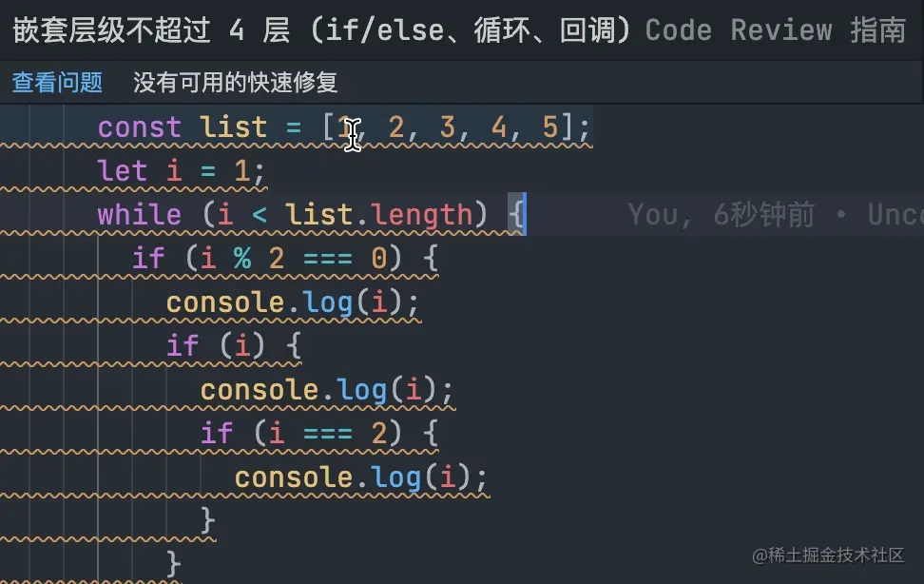Screen dimensions: 924x584
Task: Click the 'while' keyword
Action: [x=139, y=215]
